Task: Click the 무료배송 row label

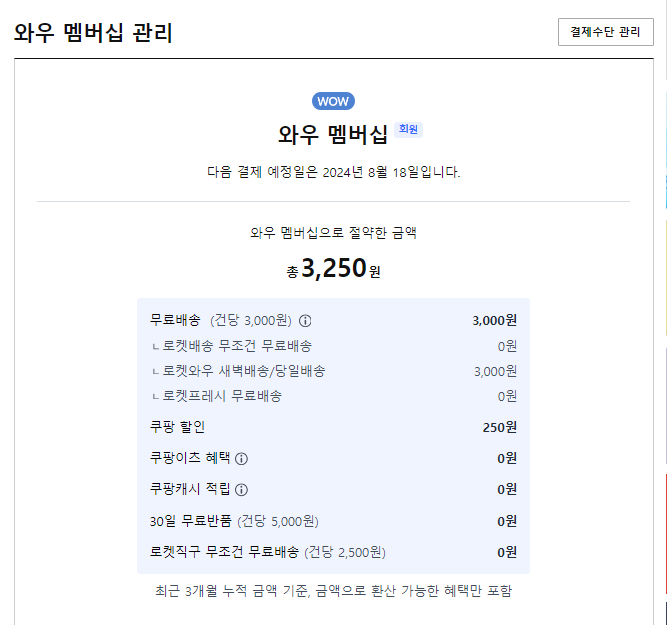Action: click(x=175, y=320)
